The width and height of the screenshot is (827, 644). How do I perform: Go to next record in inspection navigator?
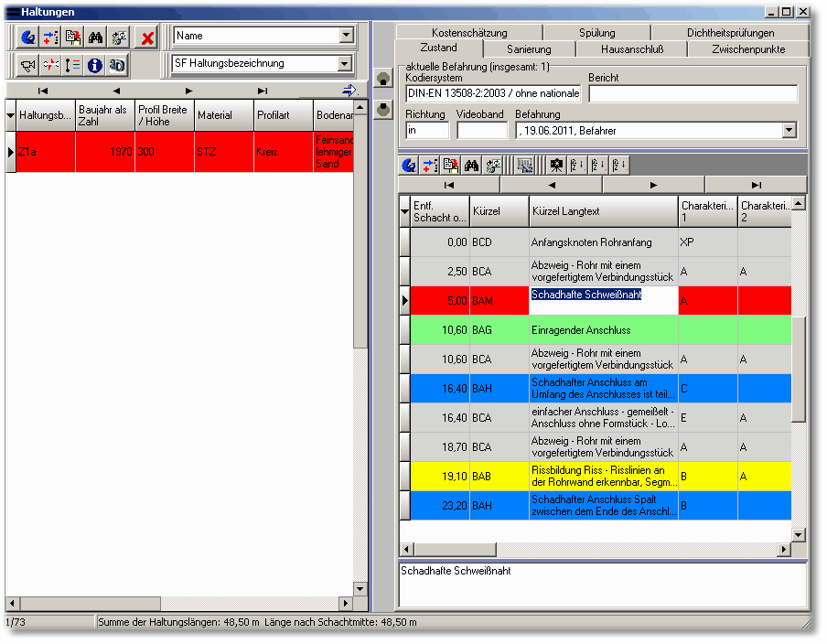point(652,185)
